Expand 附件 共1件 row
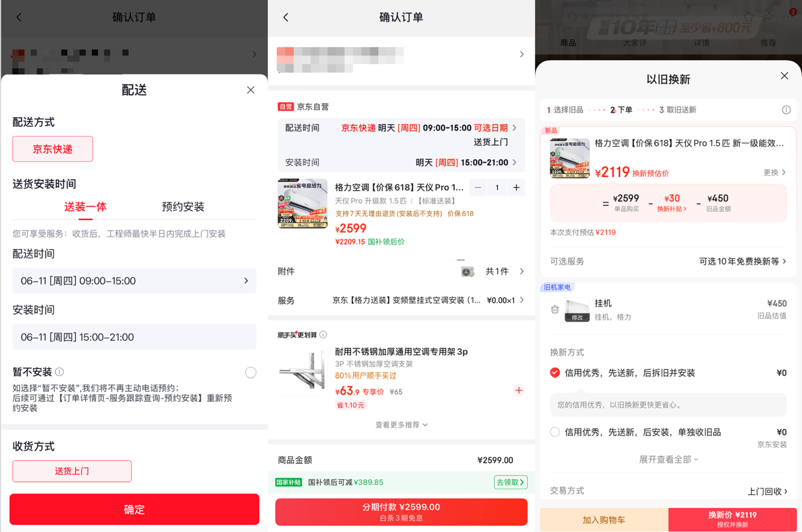This screenshot has height=532, width=802. coord(401,272)
